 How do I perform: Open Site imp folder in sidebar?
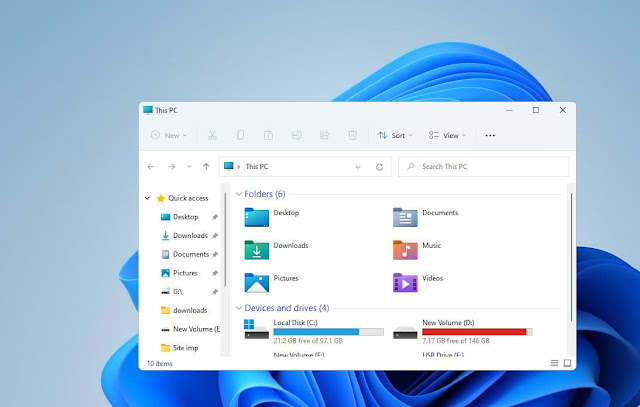[185, 348]
